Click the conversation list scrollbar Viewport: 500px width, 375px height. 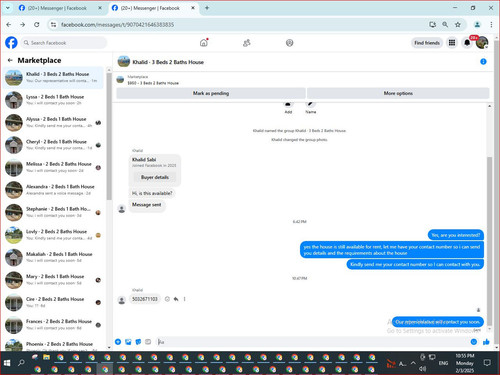pos(109,136)
